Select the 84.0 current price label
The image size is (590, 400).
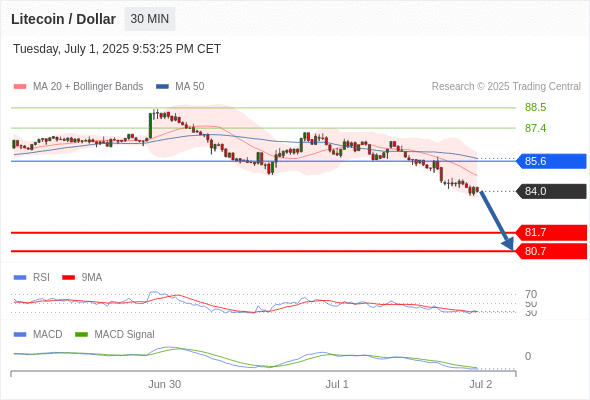[551, 191]
